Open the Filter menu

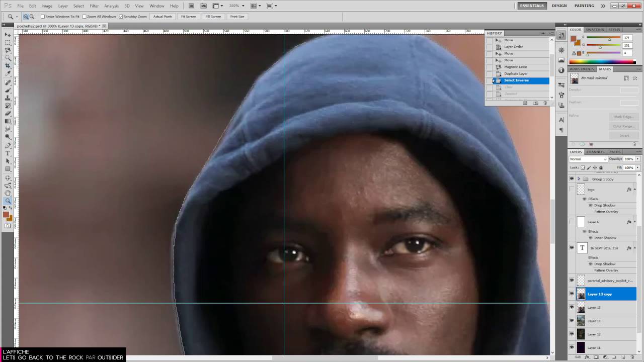(x=94, y=6)
